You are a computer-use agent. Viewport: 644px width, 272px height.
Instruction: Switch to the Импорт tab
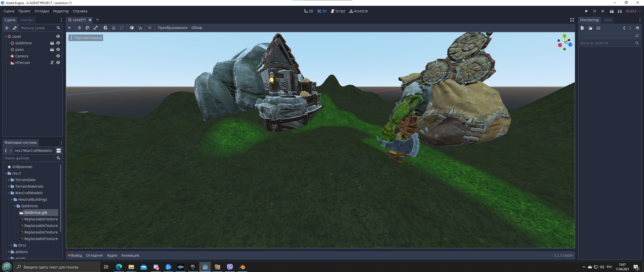[x=27, y=20]
